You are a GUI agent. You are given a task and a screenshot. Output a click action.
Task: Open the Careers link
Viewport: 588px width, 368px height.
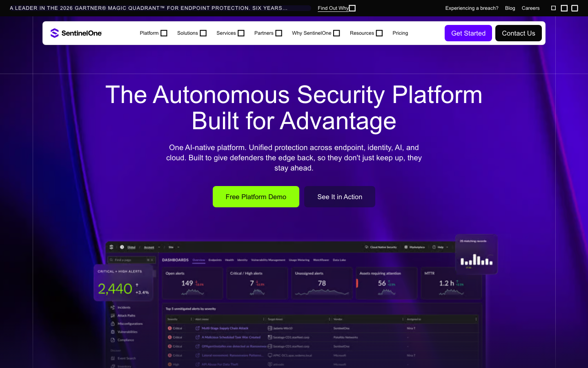click(530, 8)
